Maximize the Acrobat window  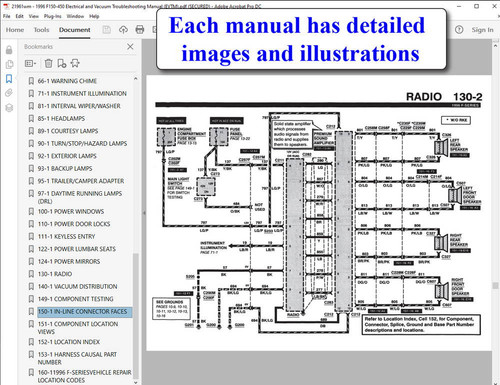pos(477,6)
